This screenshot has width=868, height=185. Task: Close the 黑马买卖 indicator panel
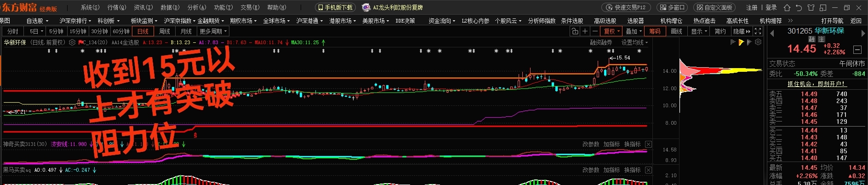click(648, 170)
